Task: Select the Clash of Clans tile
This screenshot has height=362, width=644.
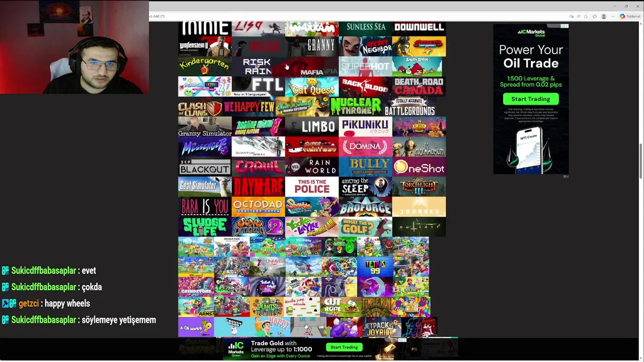Action: pyautogui.click(x=200, y=108)
